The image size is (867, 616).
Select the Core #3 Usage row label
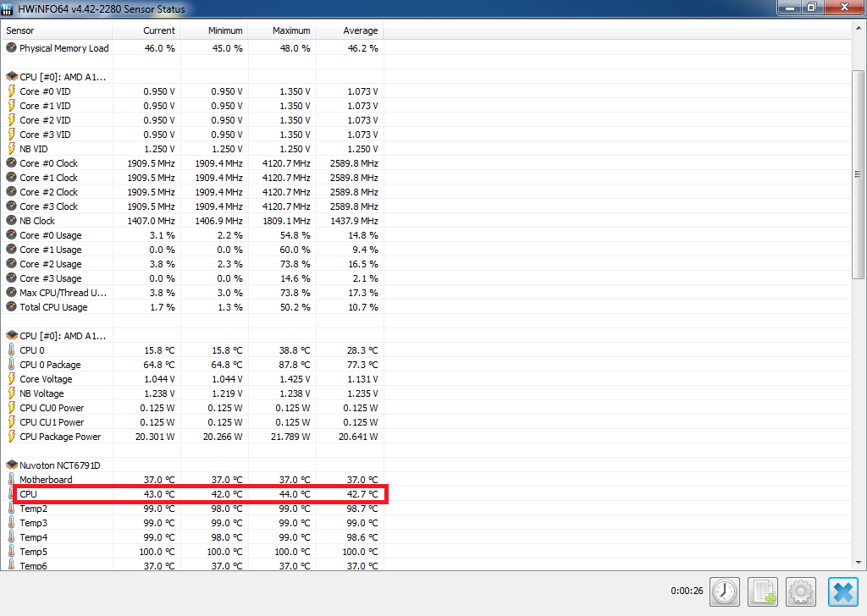click(x=51, y=278)
